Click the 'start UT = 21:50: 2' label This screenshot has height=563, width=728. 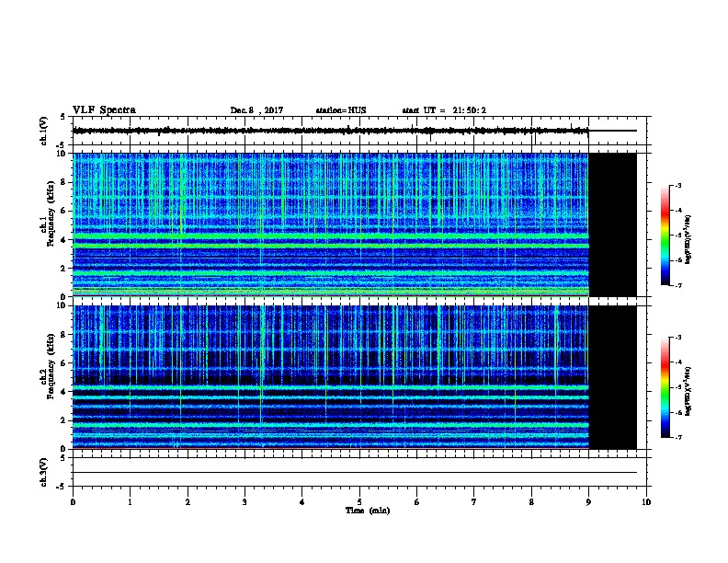444,110
